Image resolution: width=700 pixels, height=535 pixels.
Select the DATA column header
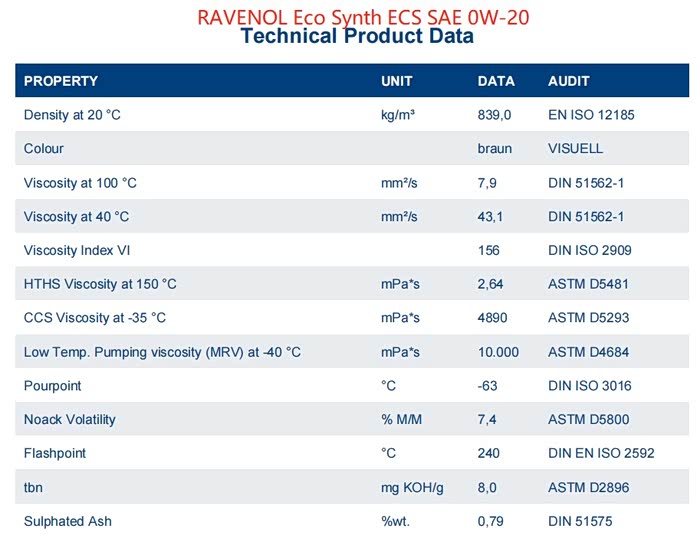pyautogui.click(x=496, y=81)
